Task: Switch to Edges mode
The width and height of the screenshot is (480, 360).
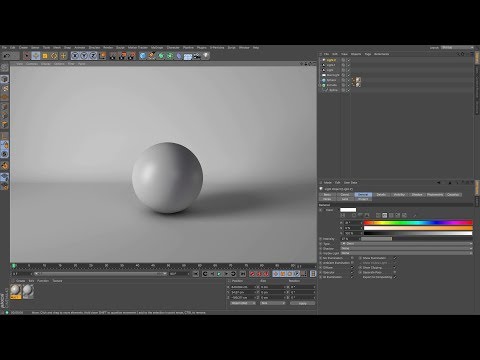Action: 4,115
